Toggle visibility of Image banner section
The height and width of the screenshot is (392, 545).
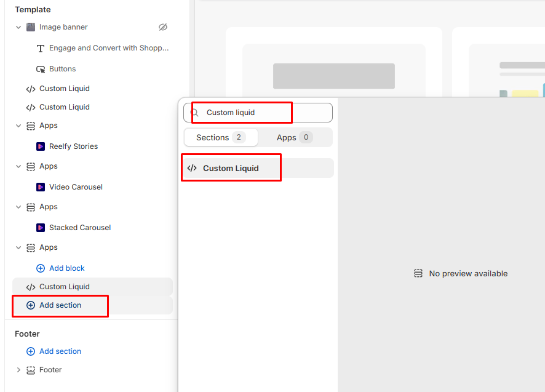coord(162,27)
